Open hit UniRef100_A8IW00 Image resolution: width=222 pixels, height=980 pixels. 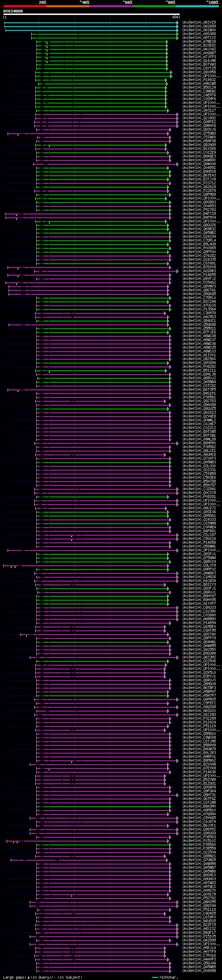(x=199, y=30)
